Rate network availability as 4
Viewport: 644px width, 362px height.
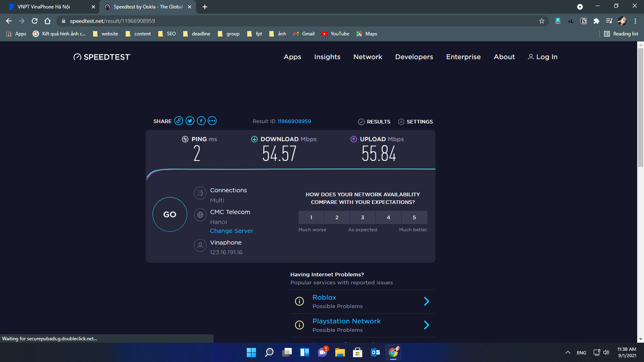388,217
